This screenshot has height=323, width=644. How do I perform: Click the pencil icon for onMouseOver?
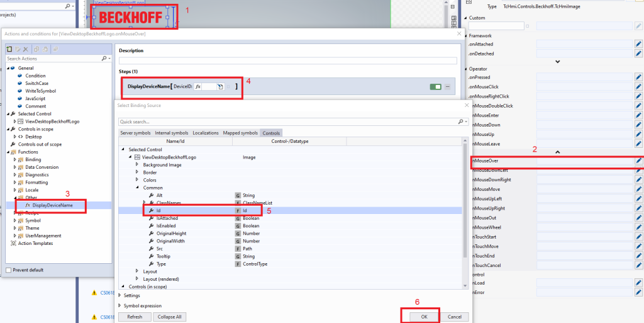click(x=638, y=161)
